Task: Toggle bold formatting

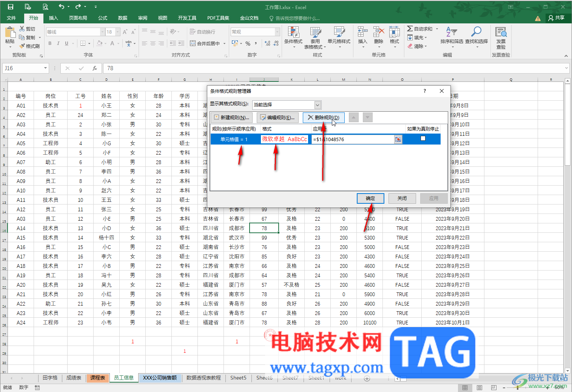Action: 50,43
